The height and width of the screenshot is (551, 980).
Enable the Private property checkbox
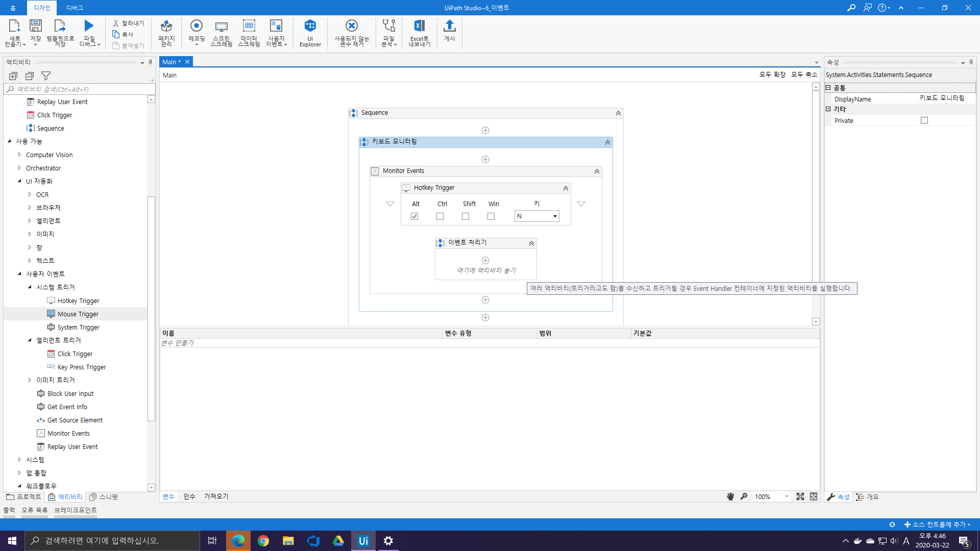924,120
